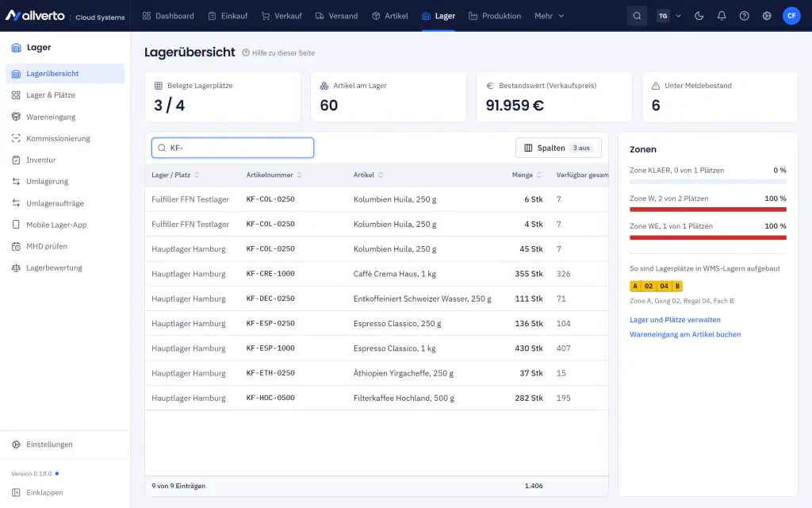Open the Versand tab
This screenshot has width=812, height=508.
(x=336, y=16)
